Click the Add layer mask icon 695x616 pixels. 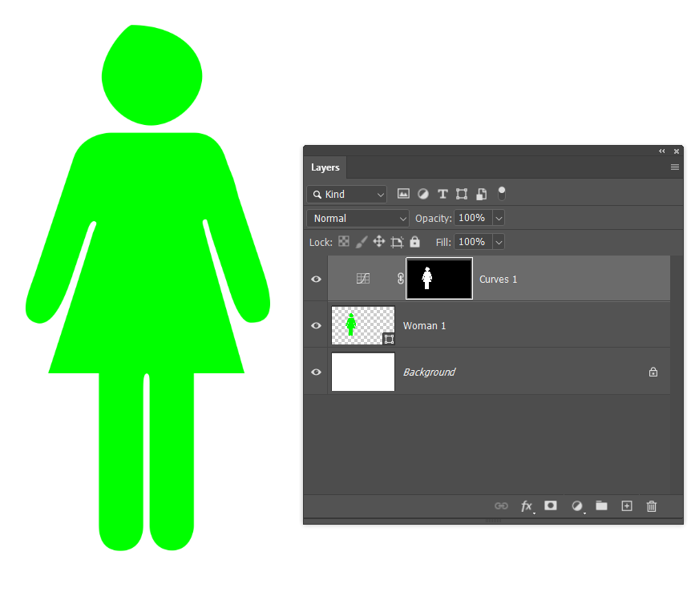pyautogui.click(x=551, y=505)
